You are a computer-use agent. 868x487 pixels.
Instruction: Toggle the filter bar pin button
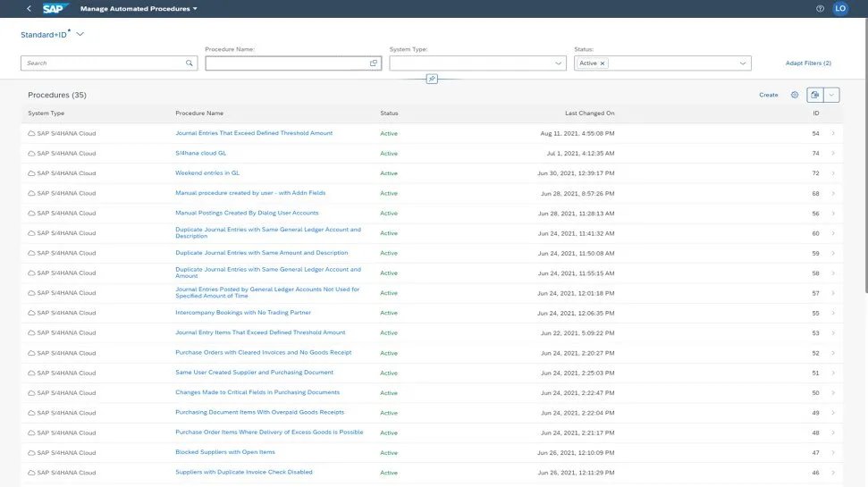pyautogui.click(x=432, y=79)
